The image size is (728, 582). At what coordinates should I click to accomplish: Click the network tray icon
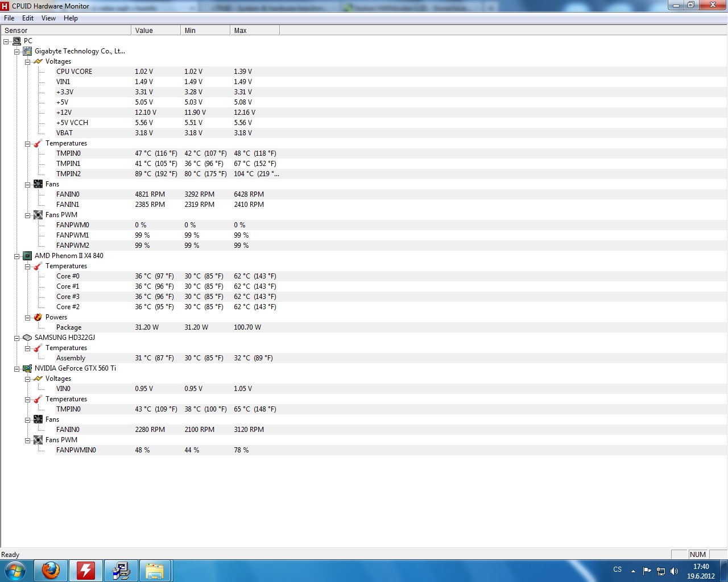click(661, 571)
